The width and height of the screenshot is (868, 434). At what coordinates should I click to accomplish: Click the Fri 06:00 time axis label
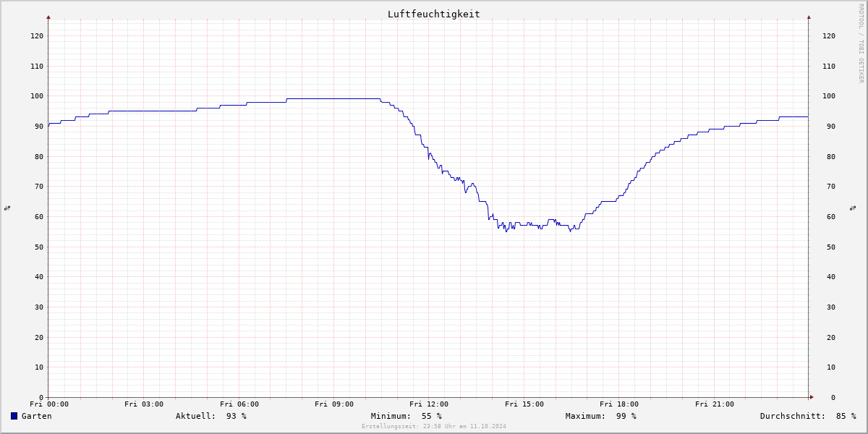(239, 404)
